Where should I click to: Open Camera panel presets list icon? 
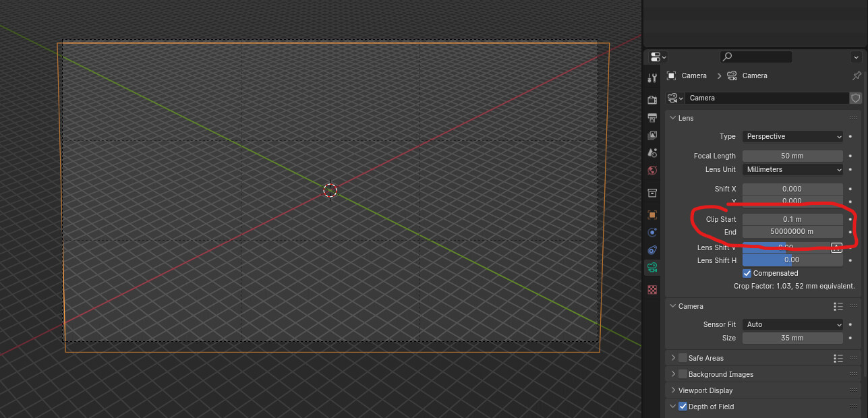click(x=838, y=306)
